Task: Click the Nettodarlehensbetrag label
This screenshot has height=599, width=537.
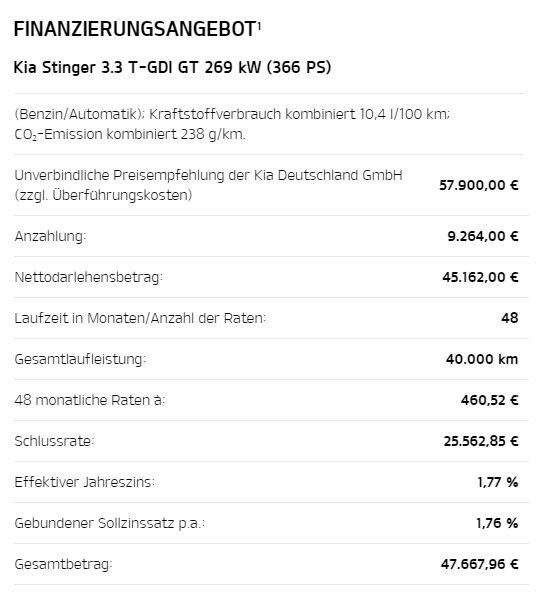Action: click(89, 277)
